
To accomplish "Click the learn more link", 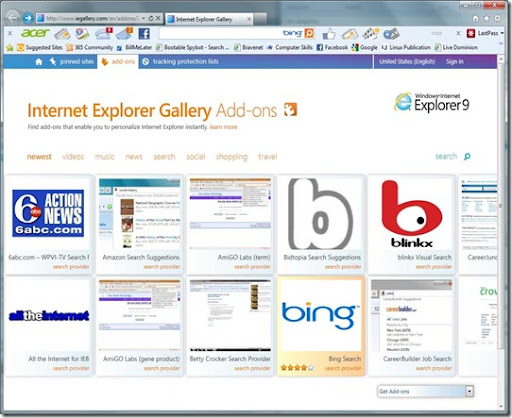I will [223, 127].
